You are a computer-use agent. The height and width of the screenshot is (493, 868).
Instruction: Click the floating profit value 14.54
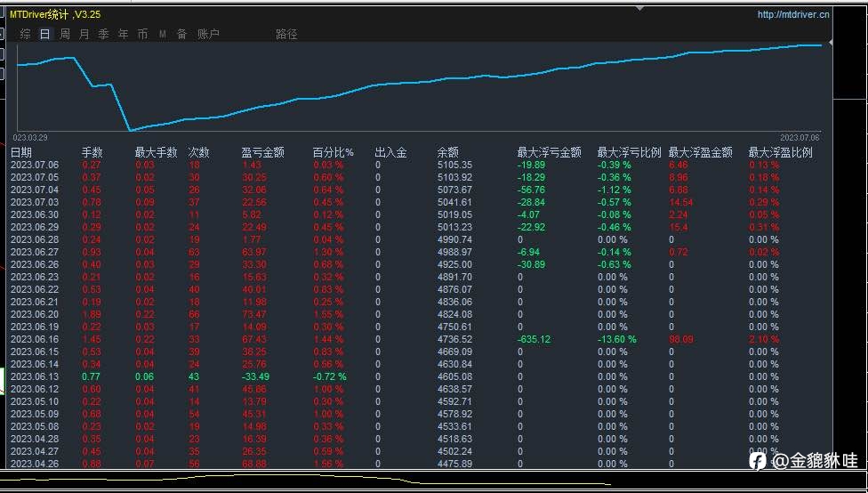pos(681,202)
